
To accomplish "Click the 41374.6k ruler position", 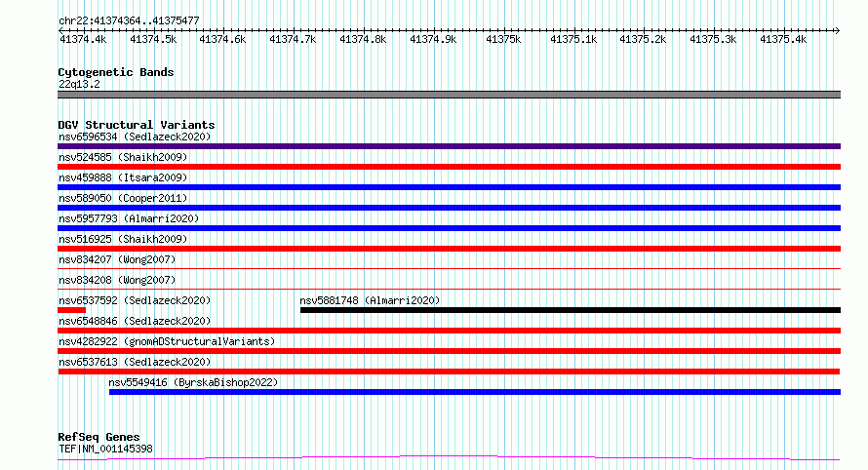I will pos(222,39).
